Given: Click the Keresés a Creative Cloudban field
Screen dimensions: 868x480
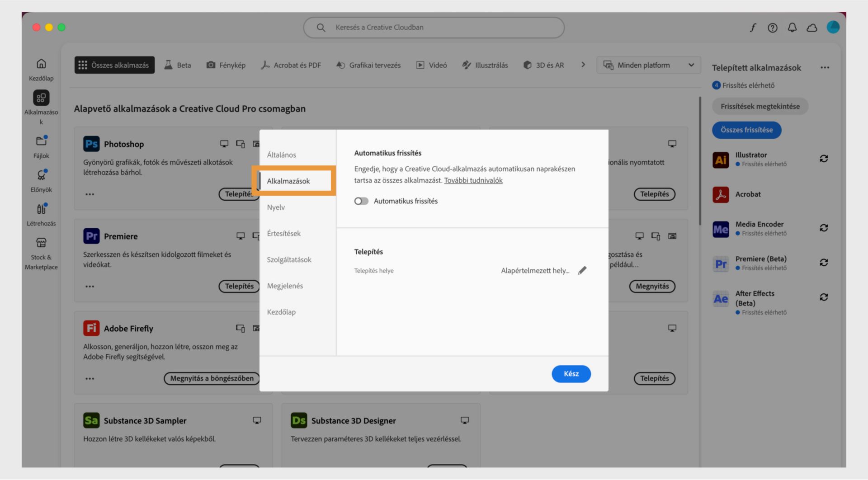Looking at the screenshot, I should 434,28.
